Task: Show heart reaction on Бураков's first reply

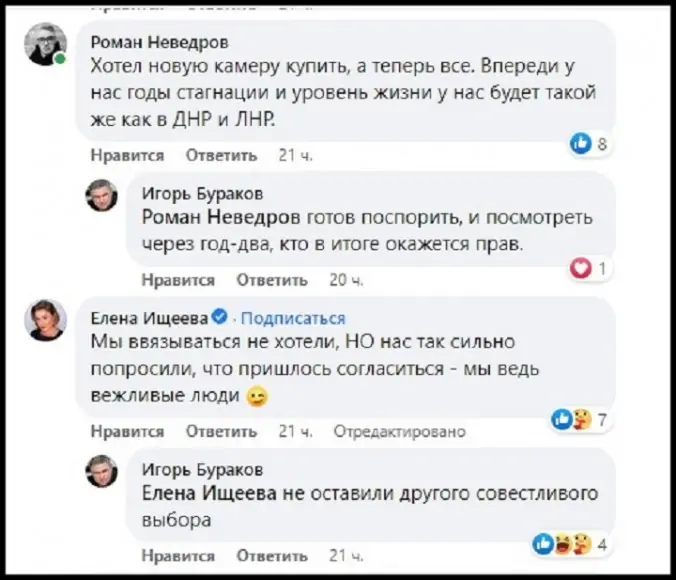Action: click(588, 269)
